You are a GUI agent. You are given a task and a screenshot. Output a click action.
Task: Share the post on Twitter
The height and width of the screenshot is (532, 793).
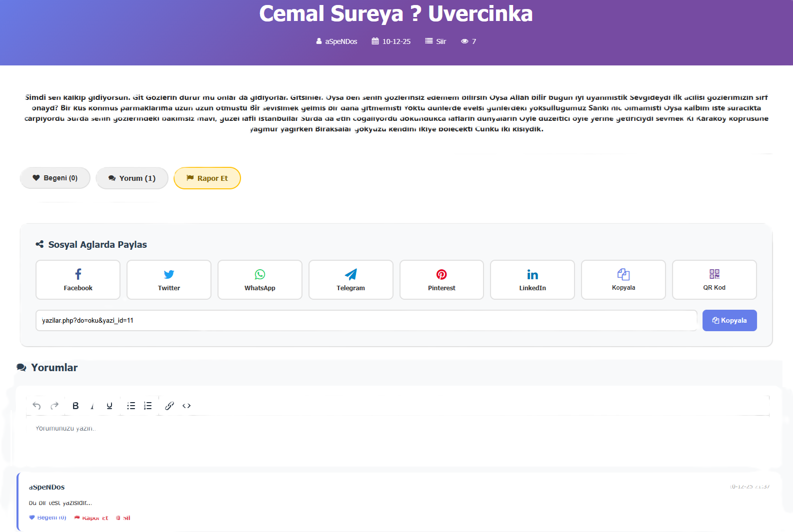(169, 280)
